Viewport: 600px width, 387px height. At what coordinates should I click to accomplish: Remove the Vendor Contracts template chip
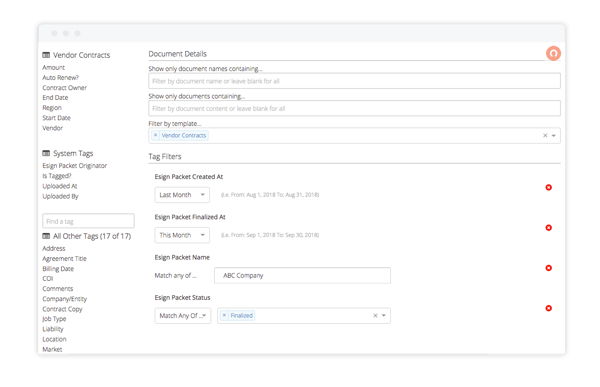tap(155, 135)
